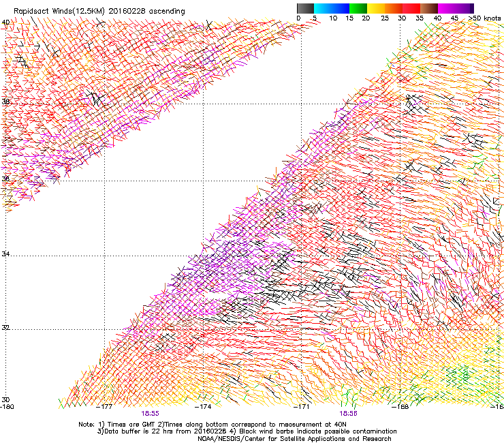The image size is (504, 443).
Task: Click the latitude label '38'
Action: 5,102
